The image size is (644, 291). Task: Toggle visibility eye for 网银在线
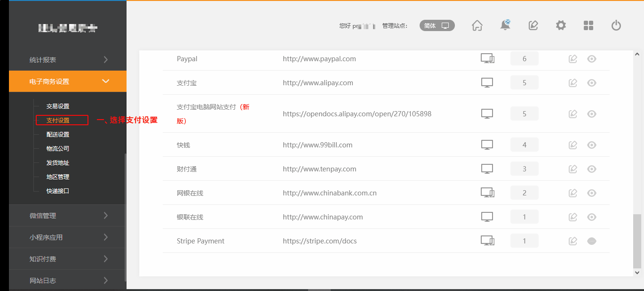pyautogui.click(x=592, y=193)
